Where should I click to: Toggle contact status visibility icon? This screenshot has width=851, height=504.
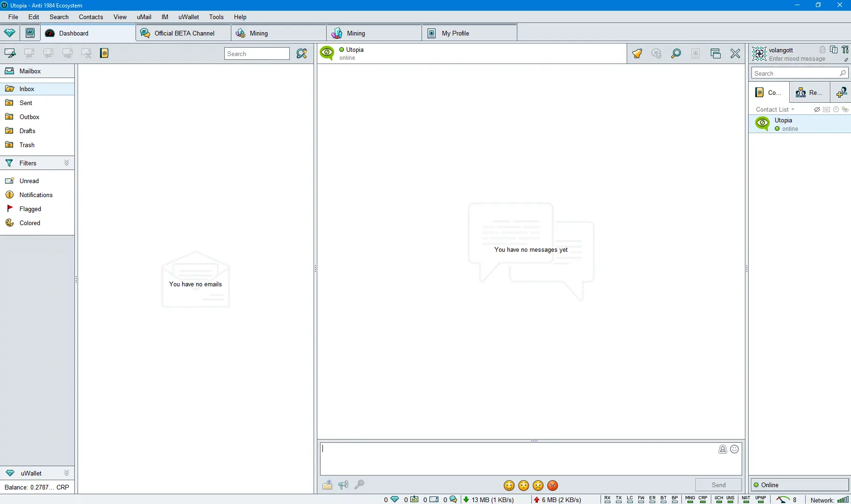(x=845, y=109)
